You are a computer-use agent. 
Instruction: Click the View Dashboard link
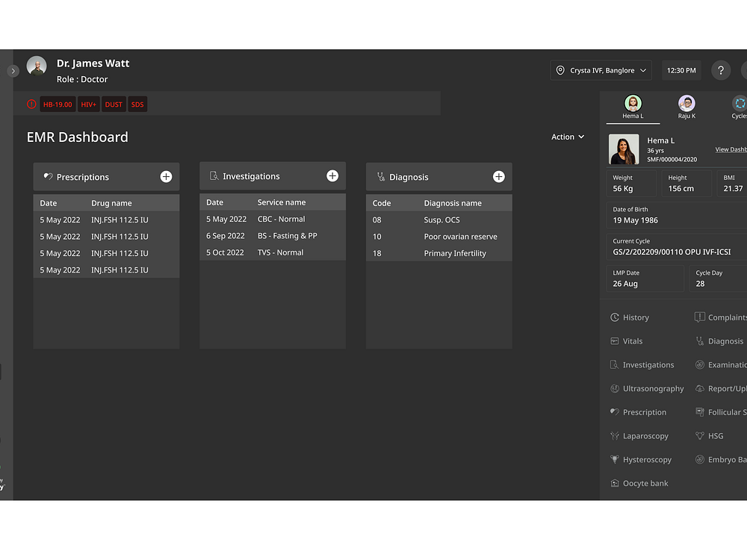[730, 149]
